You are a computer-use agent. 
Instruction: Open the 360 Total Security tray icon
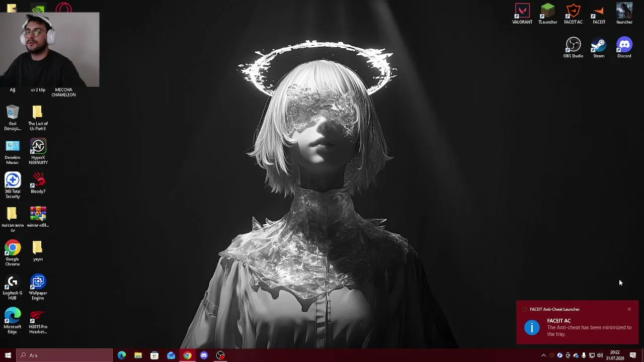[x=559, y=355]
